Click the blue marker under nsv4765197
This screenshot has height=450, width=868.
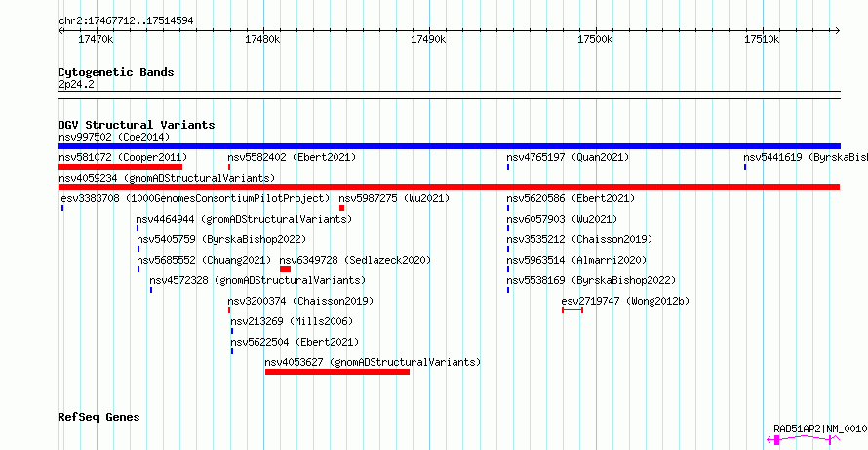tap(508, 167)
